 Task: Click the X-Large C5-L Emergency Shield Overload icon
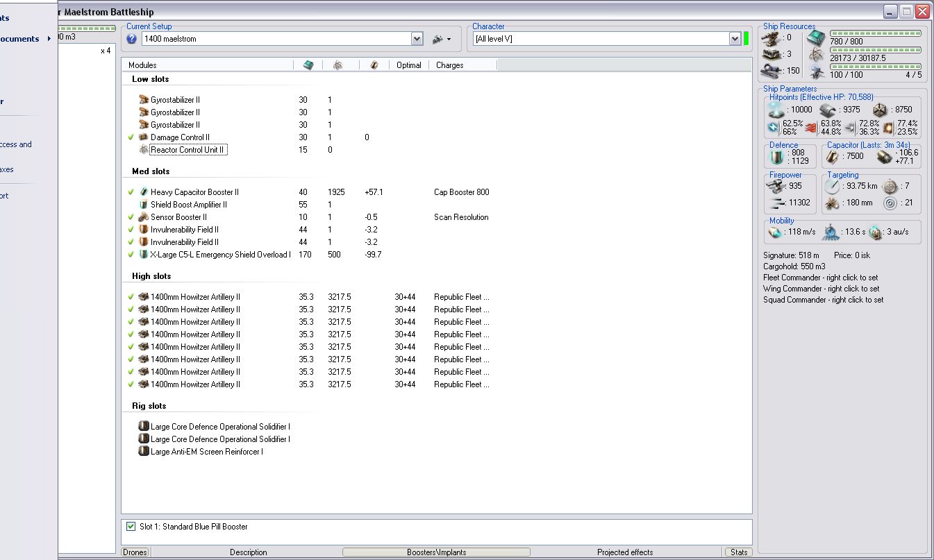pos(144,255)
